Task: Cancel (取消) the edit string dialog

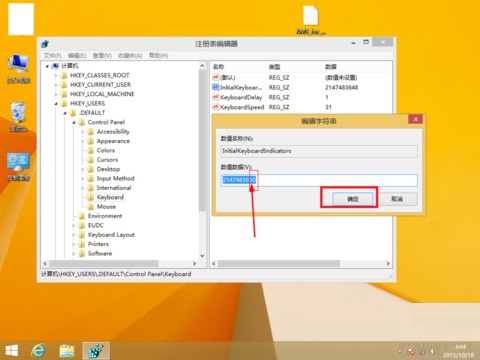Action: pos(397,199)
